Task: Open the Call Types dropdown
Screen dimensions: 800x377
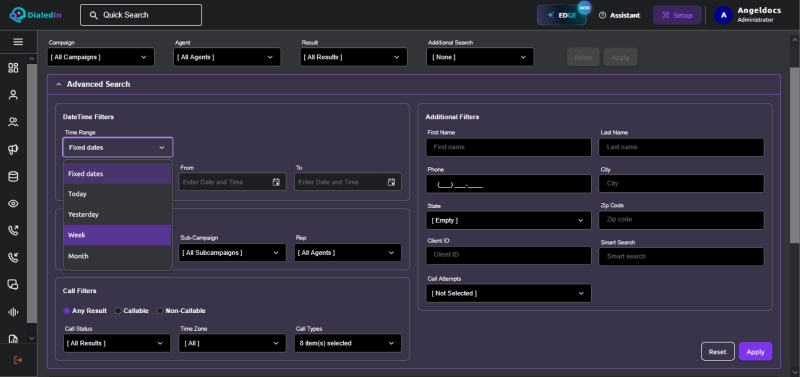Action: [347, 343]
